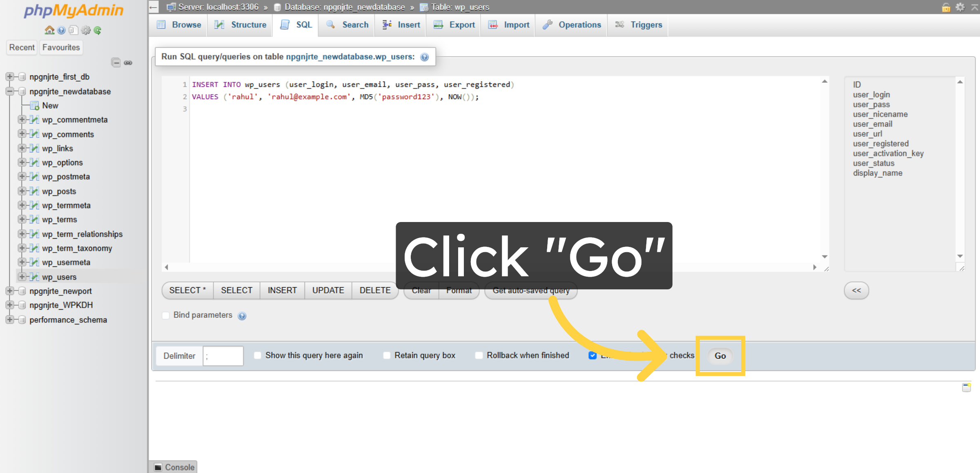The image size is (980, 473).
Task: Click the Get auto-saved query button
Action: point(530,291)
